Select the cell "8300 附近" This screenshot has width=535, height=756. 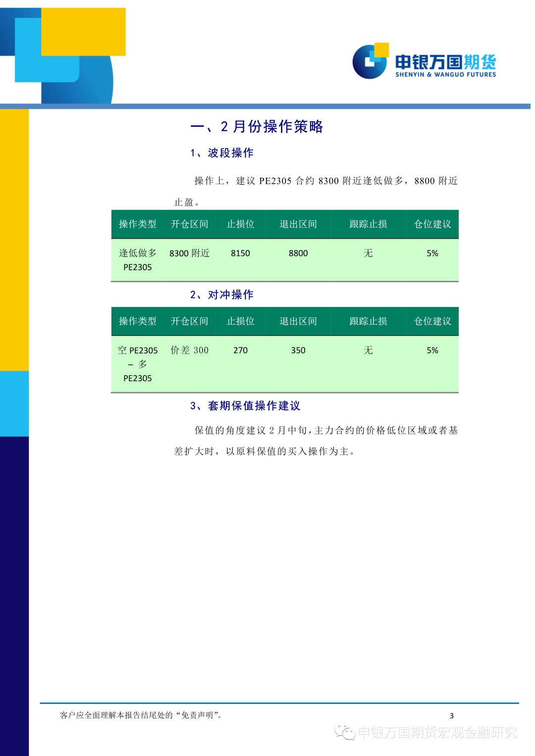click(189, 253)
